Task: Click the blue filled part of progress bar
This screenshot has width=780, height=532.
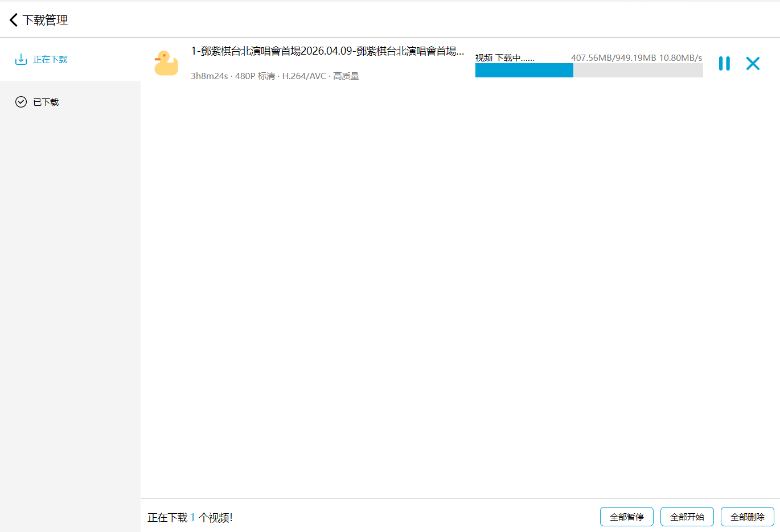Action: (524, 70)
